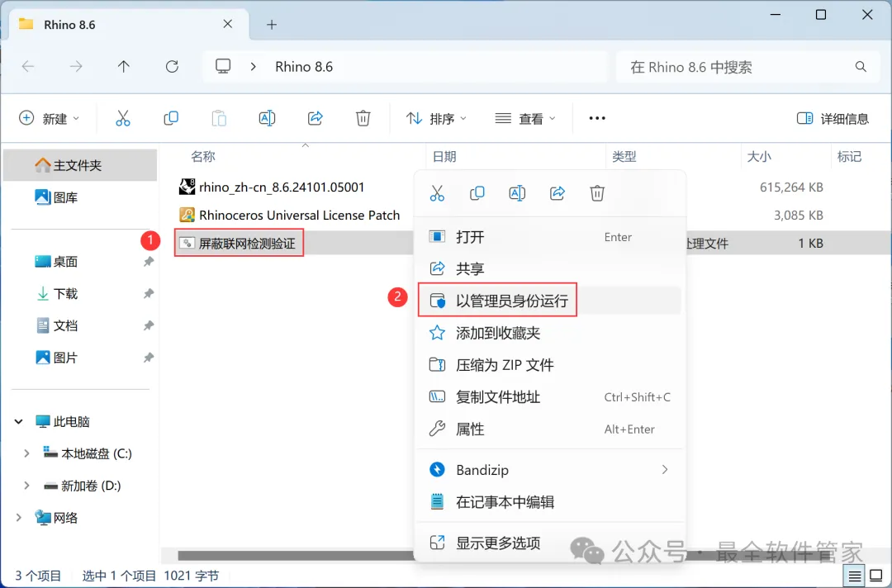The height and width of the screenshot is (588, 892).
Task: Choose 复制文件地址 in the context menu
Action: [x=549, y=397]
